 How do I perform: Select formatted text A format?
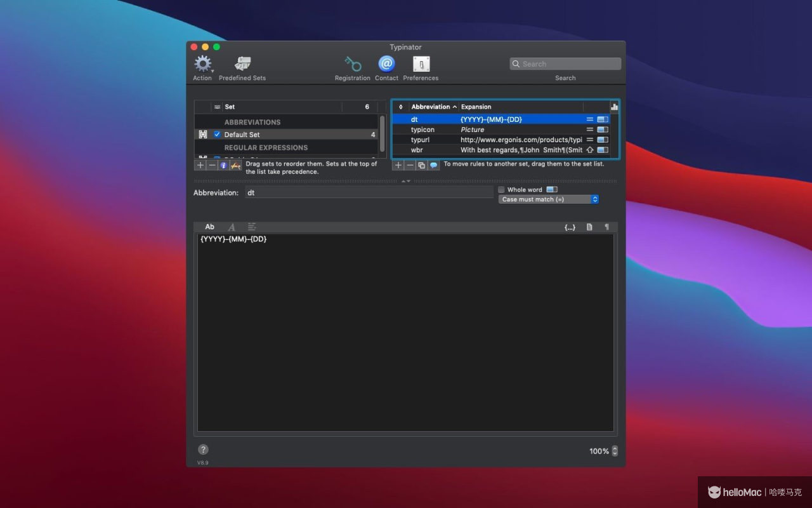pyautogui.click(x=232, y=227)
